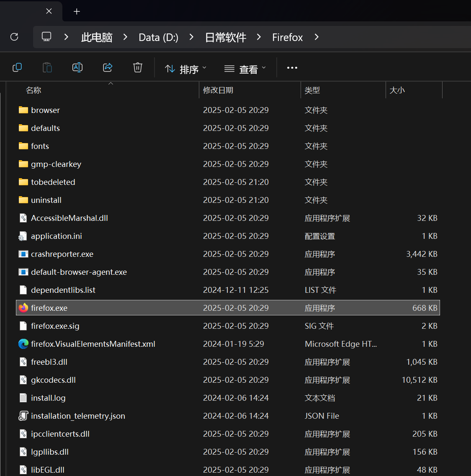Select the uninstall folder icon

pos(23,200)
